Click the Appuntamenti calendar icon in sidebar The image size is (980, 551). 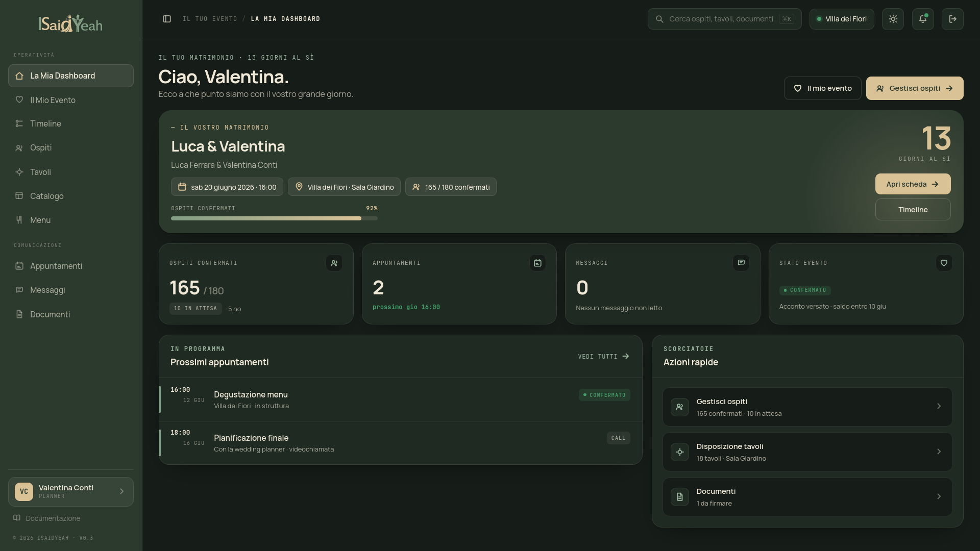[x=19, y=266]
